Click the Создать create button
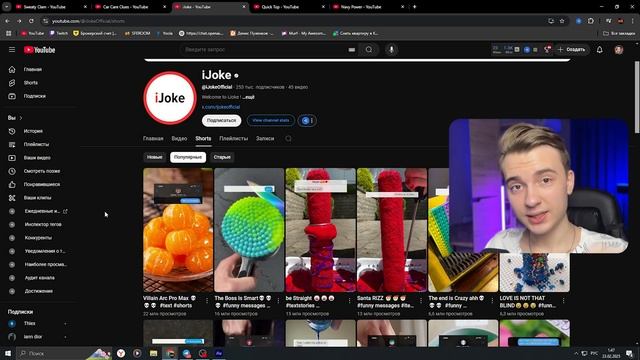This screenshot has height=360, width=640. tap(571, 50)
